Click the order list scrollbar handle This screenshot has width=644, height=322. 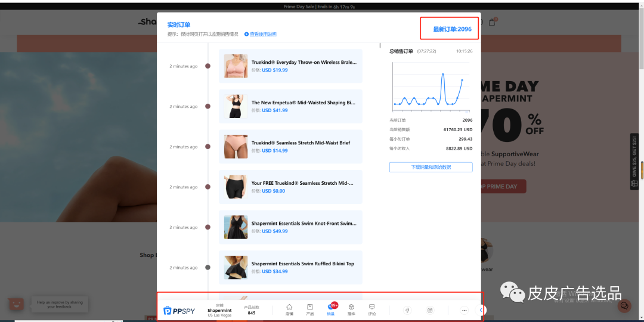pos(380,45)
